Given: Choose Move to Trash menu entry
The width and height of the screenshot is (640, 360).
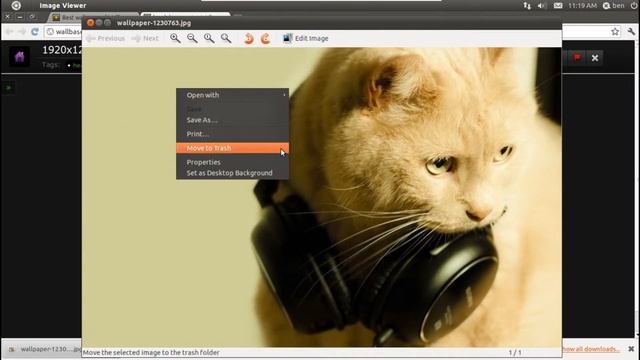Looking at the screenshot, I should pyautogui.click(x=232, y=148).
